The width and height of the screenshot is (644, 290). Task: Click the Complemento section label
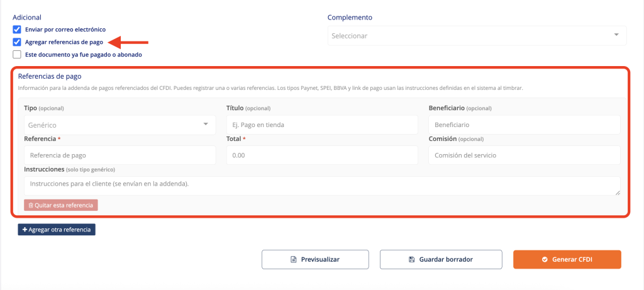(x=350, y=17)
